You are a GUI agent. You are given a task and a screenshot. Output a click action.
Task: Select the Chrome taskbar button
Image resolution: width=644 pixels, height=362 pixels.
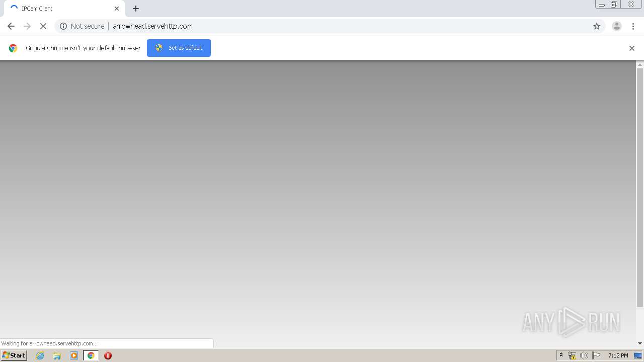pos(91,355)
